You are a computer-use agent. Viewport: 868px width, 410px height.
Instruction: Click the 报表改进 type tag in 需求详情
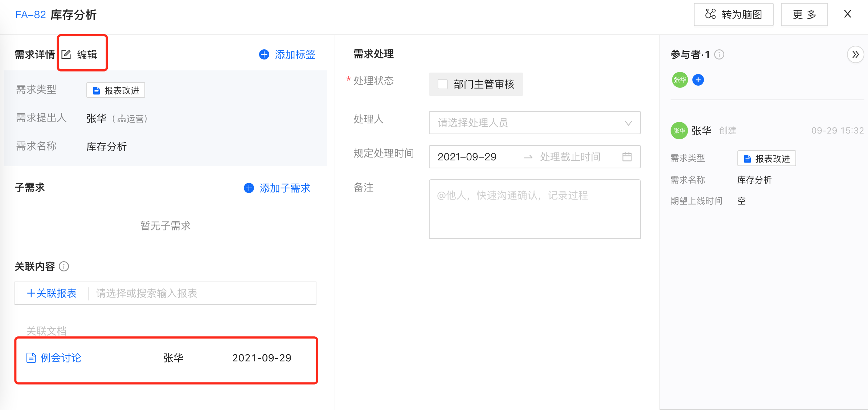click(x=116, y=90)
